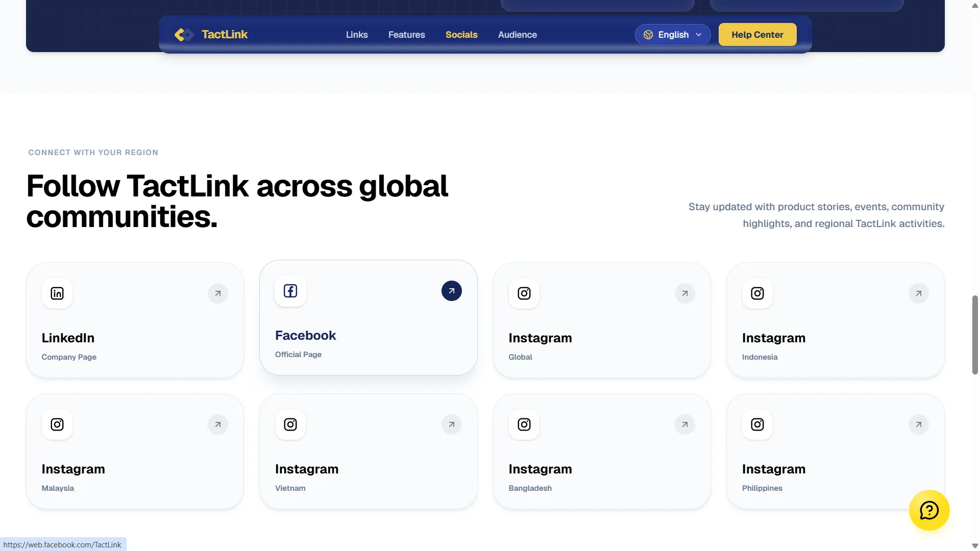Open external arrow on Instagram Vietnam card

point(452,424)
